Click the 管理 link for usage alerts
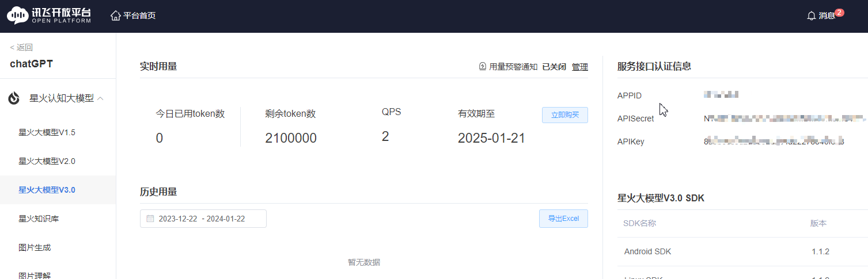 [x=580, y=67]
